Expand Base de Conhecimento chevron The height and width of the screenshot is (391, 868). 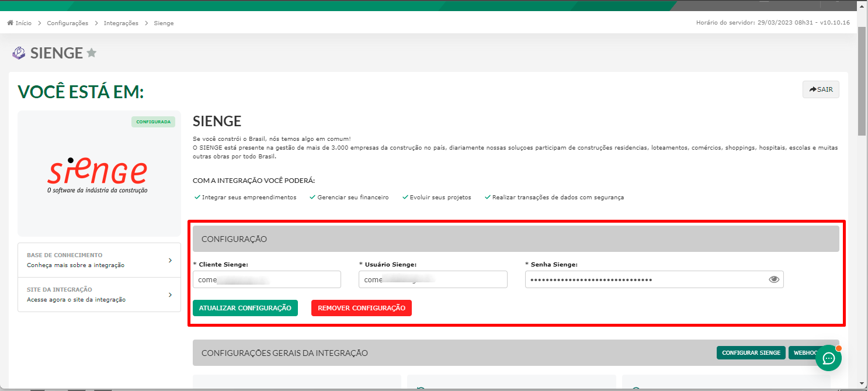170,260
